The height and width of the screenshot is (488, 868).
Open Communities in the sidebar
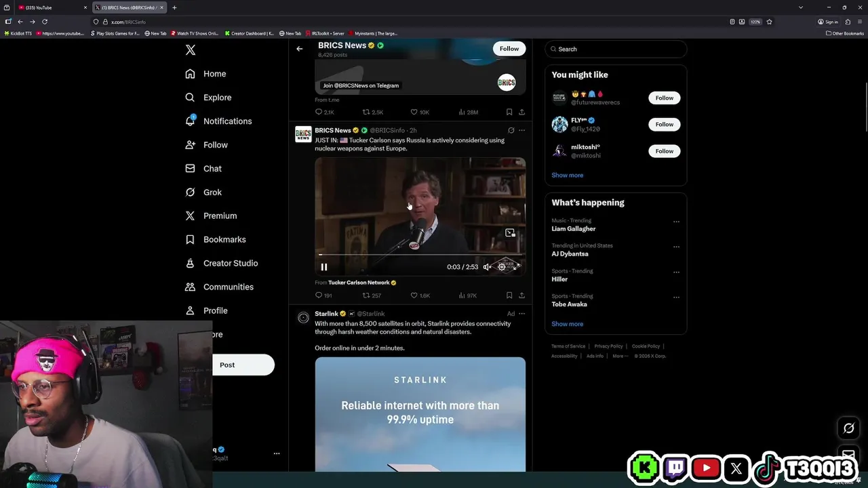click(x=219, y=287)
